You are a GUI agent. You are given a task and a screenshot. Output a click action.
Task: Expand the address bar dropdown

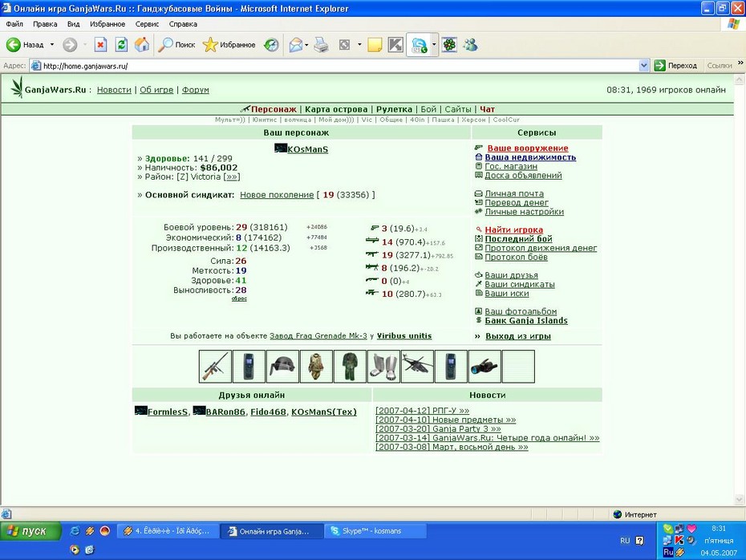(643, 66)
